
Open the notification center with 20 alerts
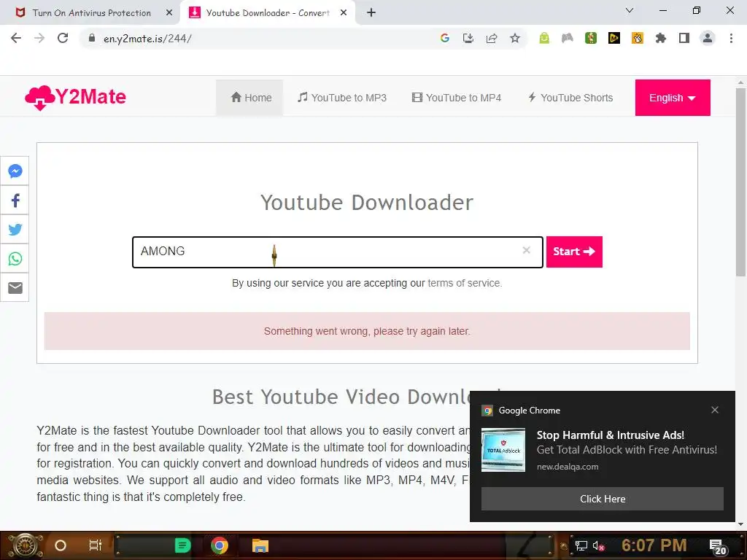coord(718,547)
